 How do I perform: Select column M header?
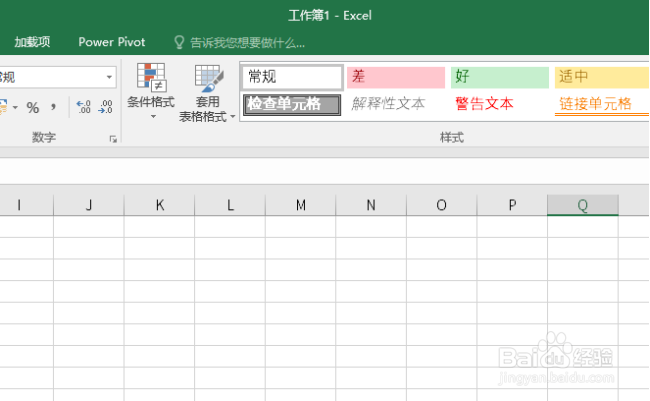click(301, 205)
